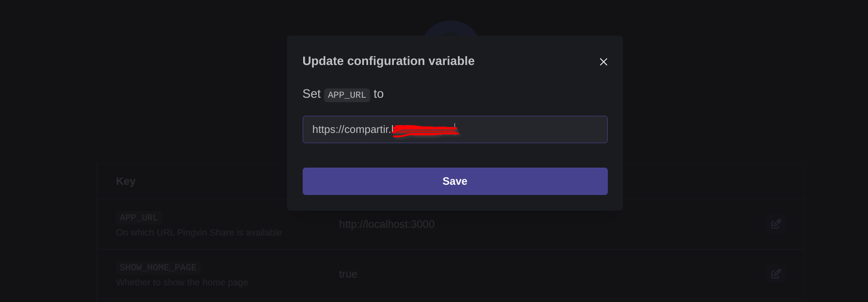Click the Pingvin Share URL description text

point(199,233)
